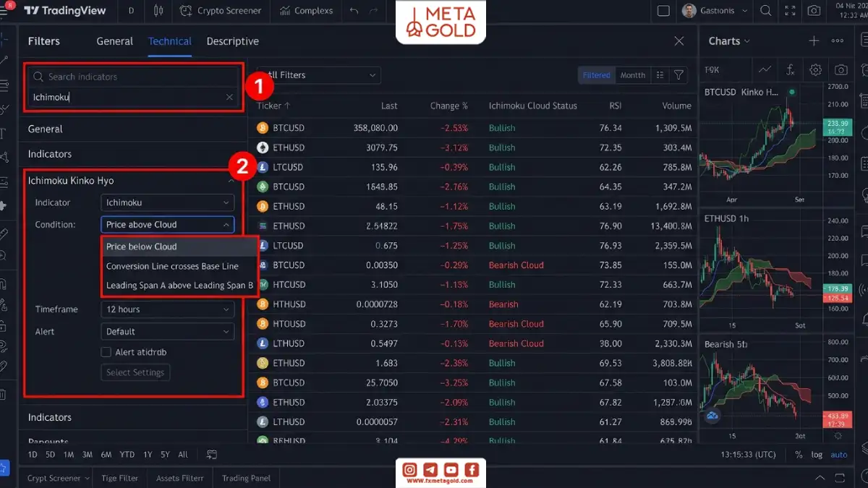Open the Complexs indicators button

307,11
